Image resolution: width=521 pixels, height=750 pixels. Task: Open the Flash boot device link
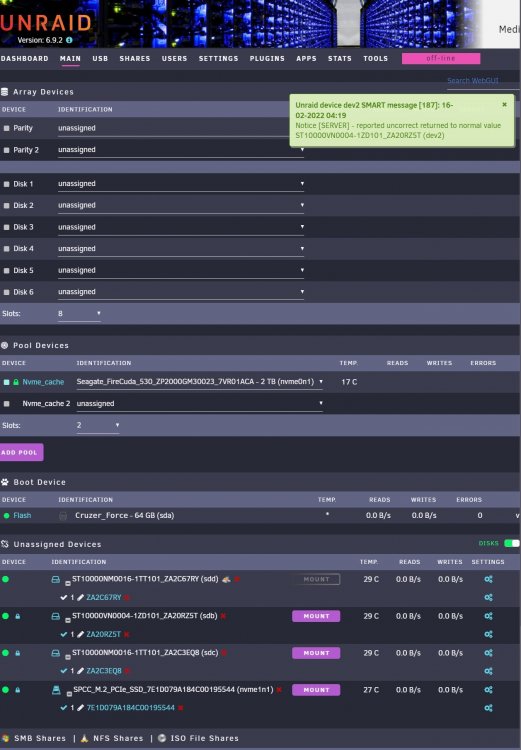[x=22, y=516]
